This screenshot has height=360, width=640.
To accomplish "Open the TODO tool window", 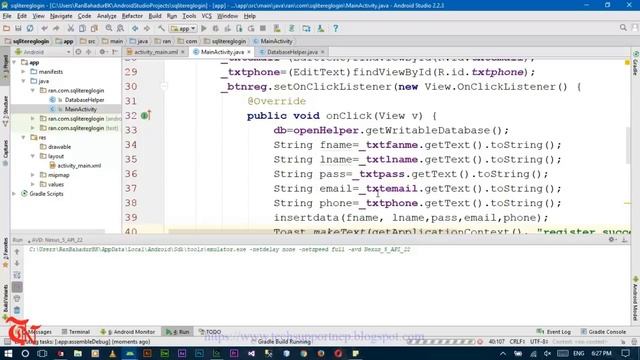I will pyautogui.click(x=210, y=332).
